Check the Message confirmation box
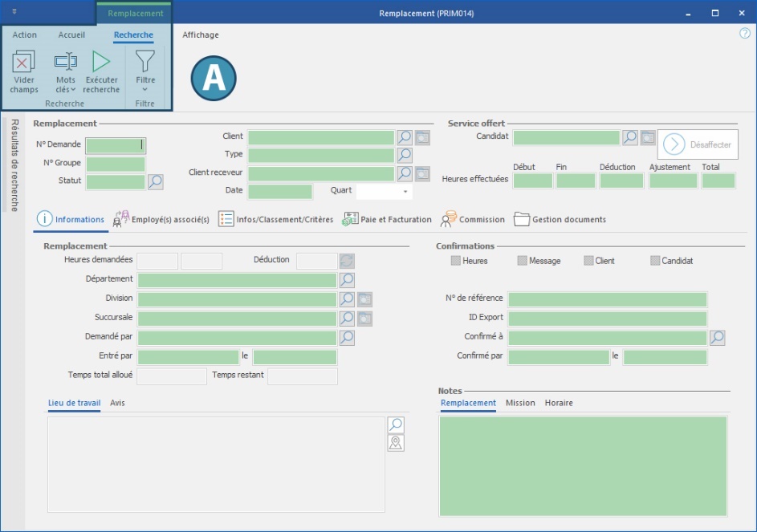The image size is (757, 532). pos(523,261)
